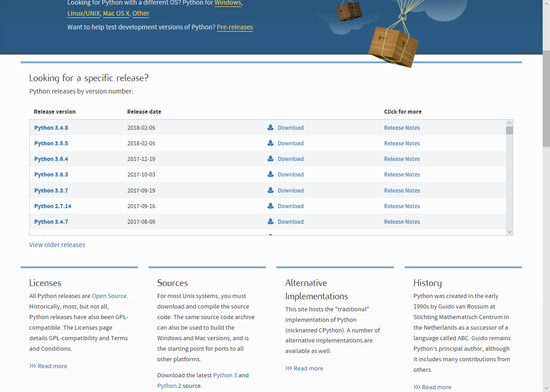The width and height of the screenshot is (550, 392).
Task: Open the Python 3.5.5 release page
Action: 51,144
